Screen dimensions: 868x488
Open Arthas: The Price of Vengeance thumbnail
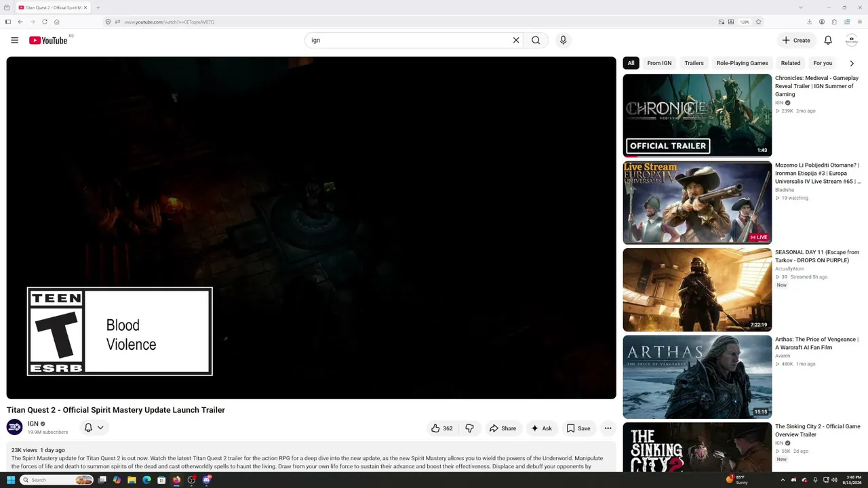(x=697, y=377)
